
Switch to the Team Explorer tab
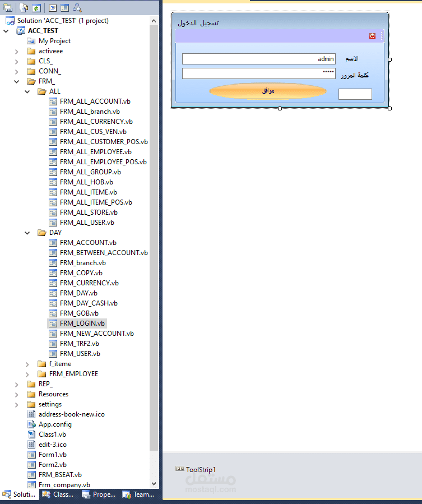138,494
